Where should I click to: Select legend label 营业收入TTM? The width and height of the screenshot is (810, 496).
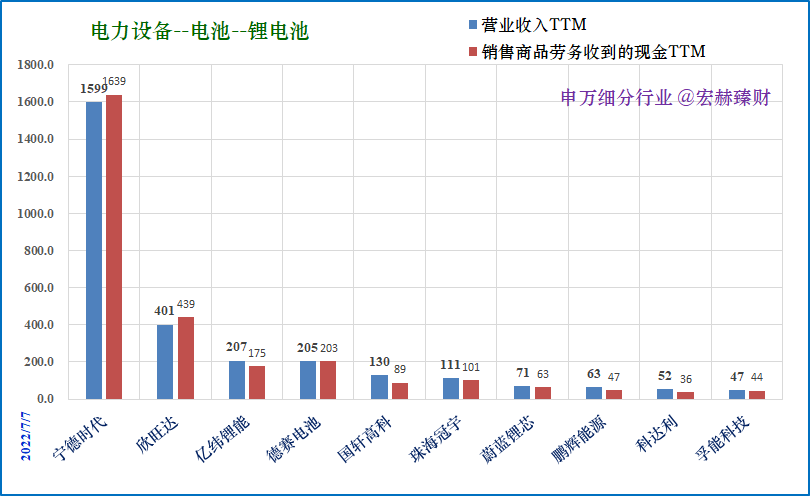[x=534, y=25]
